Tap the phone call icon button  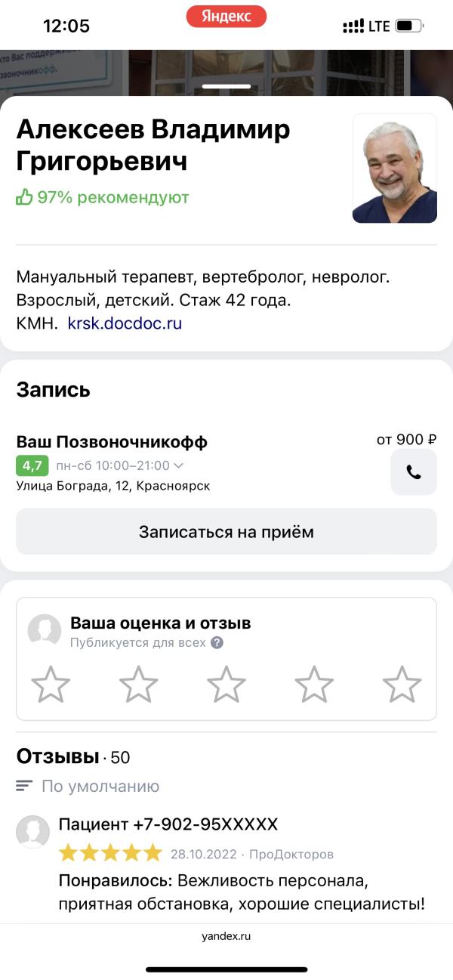(x=414, y=472)
